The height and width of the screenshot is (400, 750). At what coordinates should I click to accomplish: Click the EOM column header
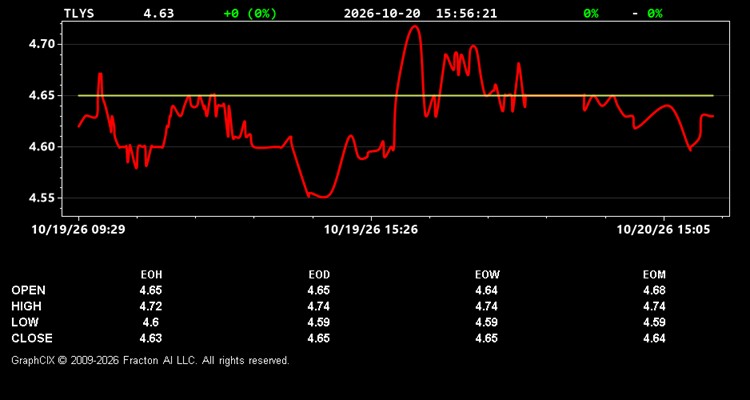pyautogui.click(x=654, y=275)
